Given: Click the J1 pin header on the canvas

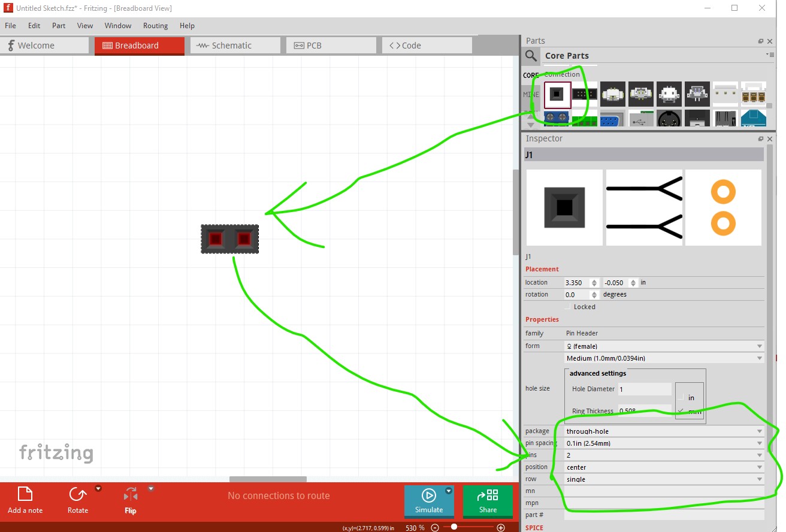Looking at the screenshot, I should point(230,239).
